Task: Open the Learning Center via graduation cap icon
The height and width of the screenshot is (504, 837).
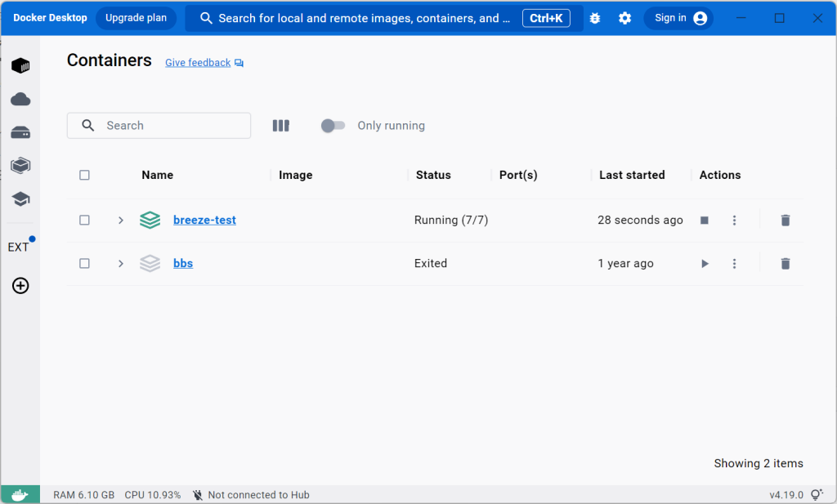Action: click(20, 198)
